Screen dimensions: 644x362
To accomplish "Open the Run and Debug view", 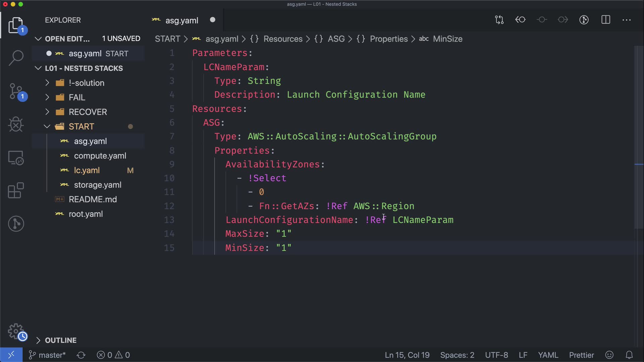I will pos(16,125).
